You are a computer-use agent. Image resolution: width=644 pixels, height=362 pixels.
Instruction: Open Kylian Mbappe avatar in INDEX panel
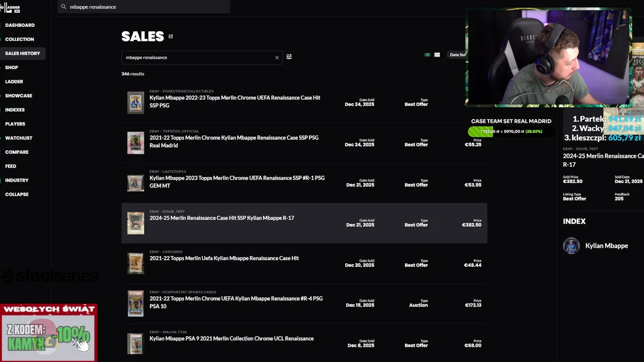pyautogui.click(x=571, y=246)
